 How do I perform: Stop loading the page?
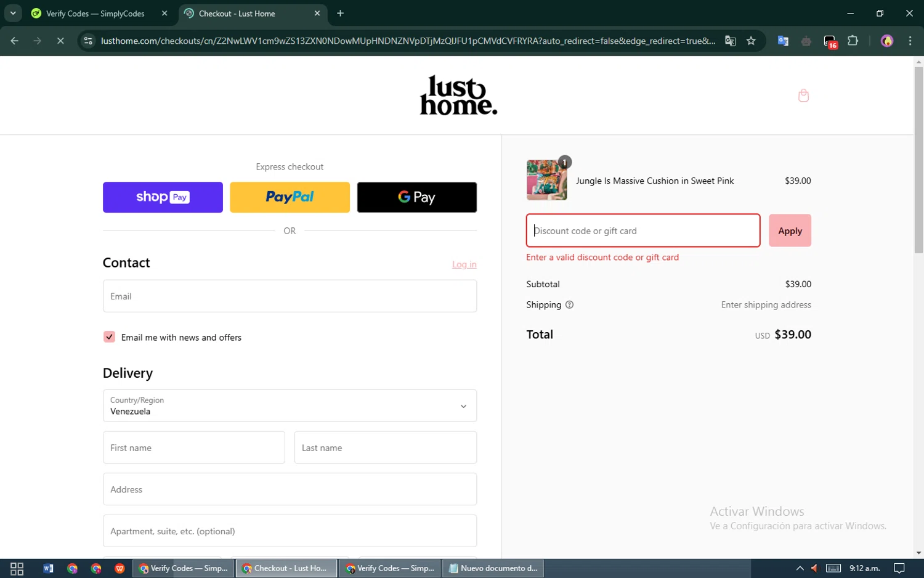[x=60, y=41]
